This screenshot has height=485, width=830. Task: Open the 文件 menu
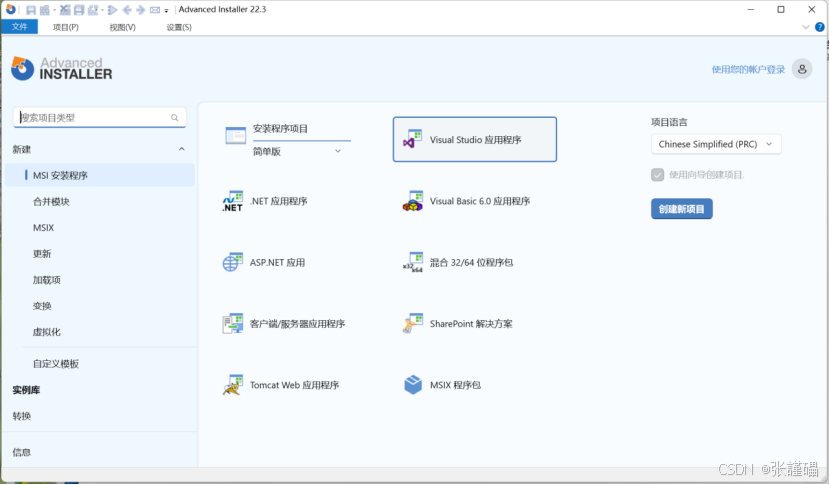(x=20, y=26)
